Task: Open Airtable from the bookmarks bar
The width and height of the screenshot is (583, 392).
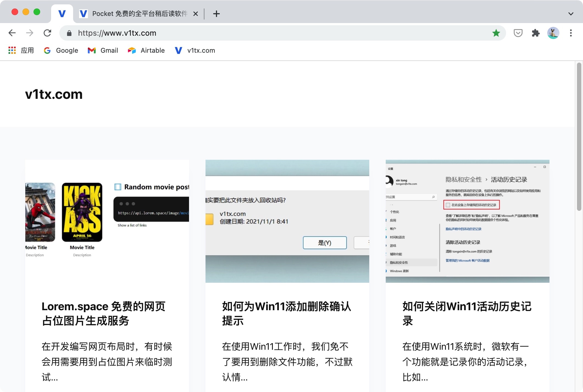Action: (146, 50)
